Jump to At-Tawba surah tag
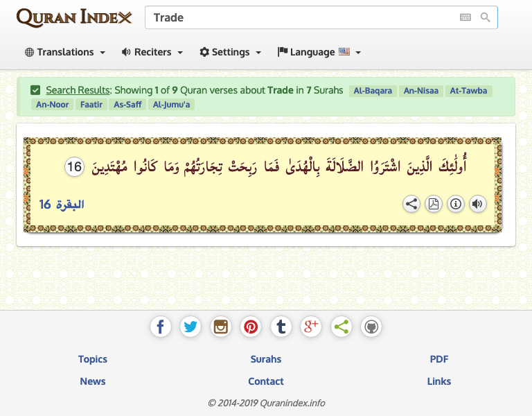This screenshot has width=532, height=416. click(x=468, y=91)
